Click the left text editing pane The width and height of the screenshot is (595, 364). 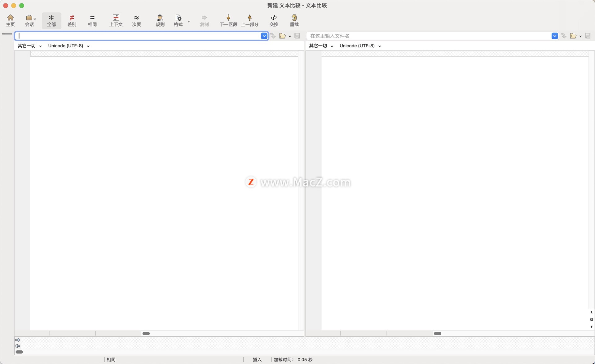(x=164, y=193)
